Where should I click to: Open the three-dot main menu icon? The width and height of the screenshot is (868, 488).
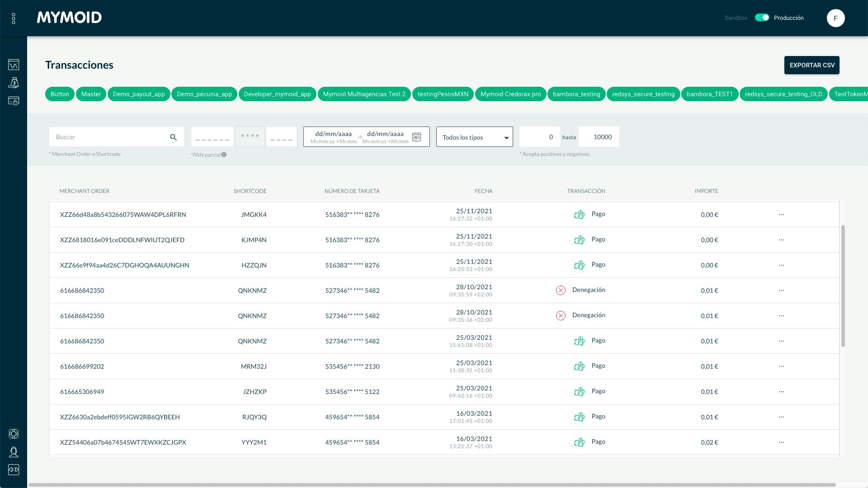(x=14, y=18)
